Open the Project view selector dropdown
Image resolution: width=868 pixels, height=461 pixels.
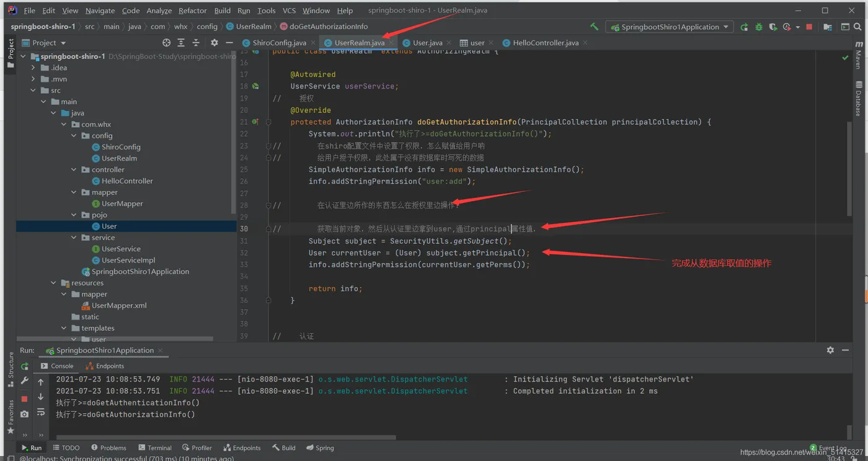pos(44,43)
